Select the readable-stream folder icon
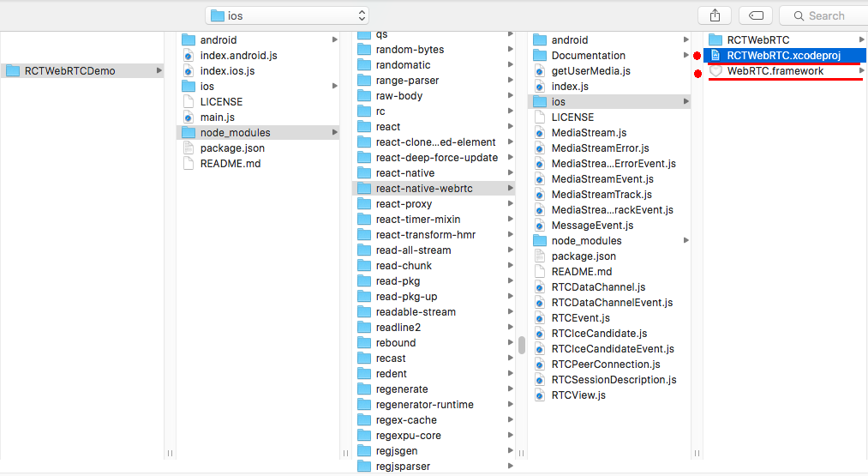Image resolution: width=868 pixels, height=476 pixels. (364, 312)
